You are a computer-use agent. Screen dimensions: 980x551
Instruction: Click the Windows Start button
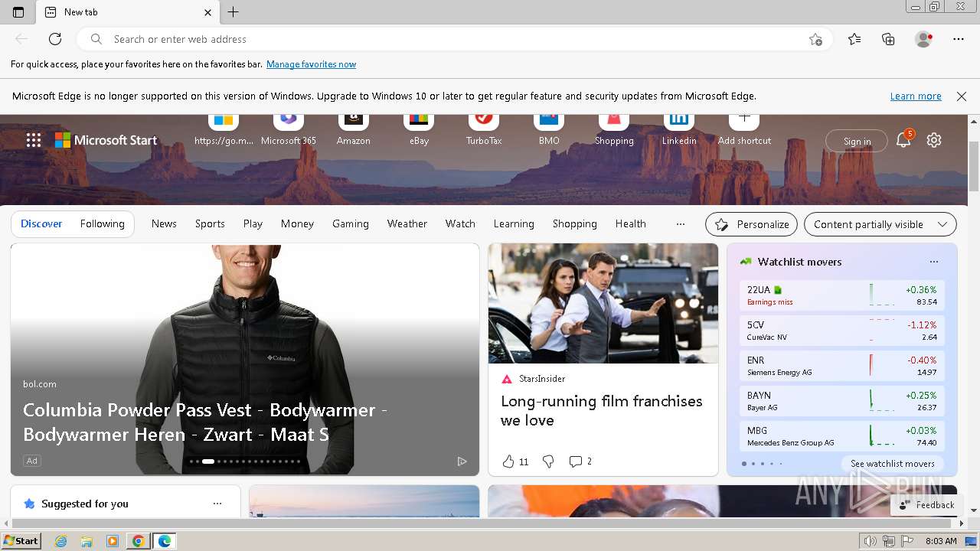[21, 541]
